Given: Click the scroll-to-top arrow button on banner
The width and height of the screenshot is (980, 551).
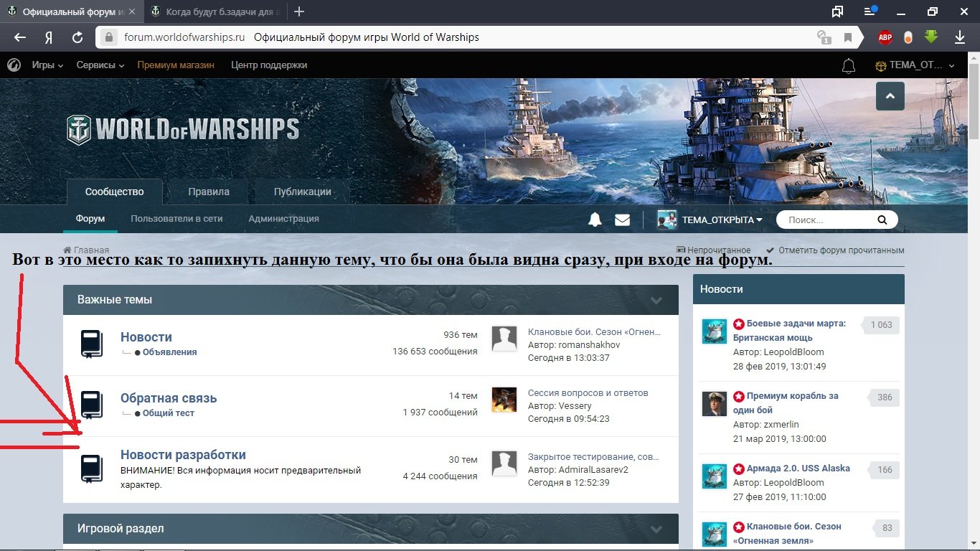Looking at the screenshot, I should 890,96.
